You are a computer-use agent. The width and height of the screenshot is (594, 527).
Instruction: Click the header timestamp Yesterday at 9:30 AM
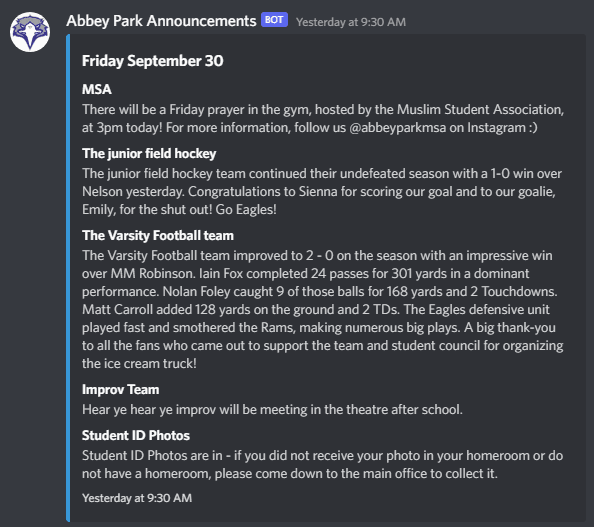pos(351,22)
